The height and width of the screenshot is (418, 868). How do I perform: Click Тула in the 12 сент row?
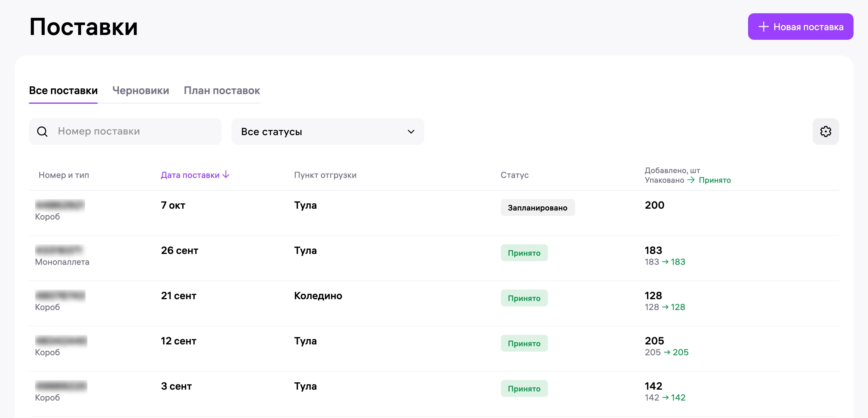pyautogui.click(x=305, y=341)
